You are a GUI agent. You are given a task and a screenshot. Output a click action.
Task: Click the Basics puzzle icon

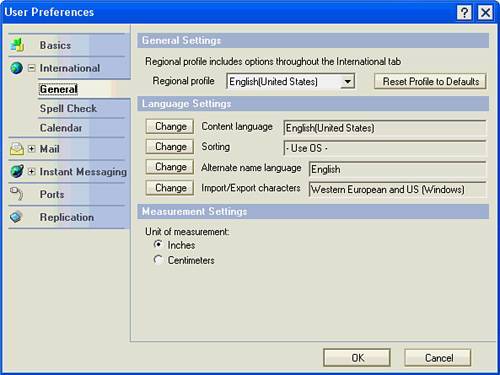point(17,45)
